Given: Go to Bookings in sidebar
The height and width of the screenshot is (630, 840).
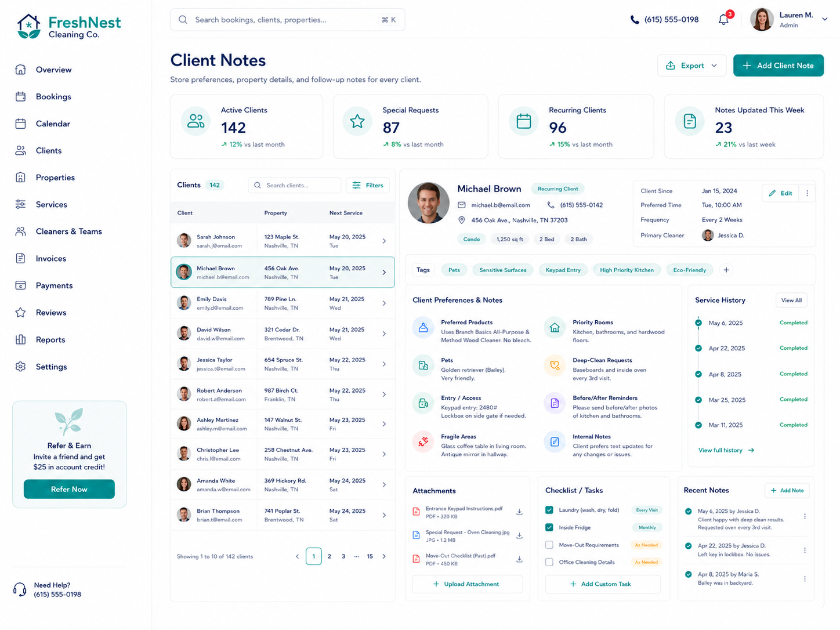Looking at the screenshot, I should click(53, 97).
